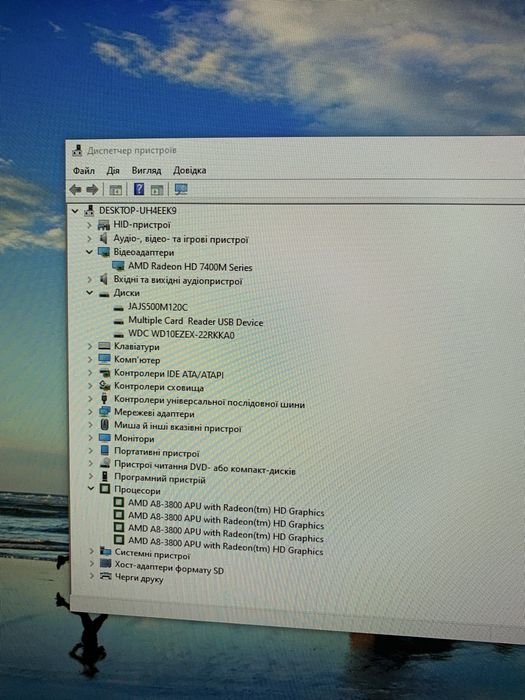The height and width of the screenshot is (700, 525).
Task: Click the Back arrow toolbar icon
Action: coord(75,190)
